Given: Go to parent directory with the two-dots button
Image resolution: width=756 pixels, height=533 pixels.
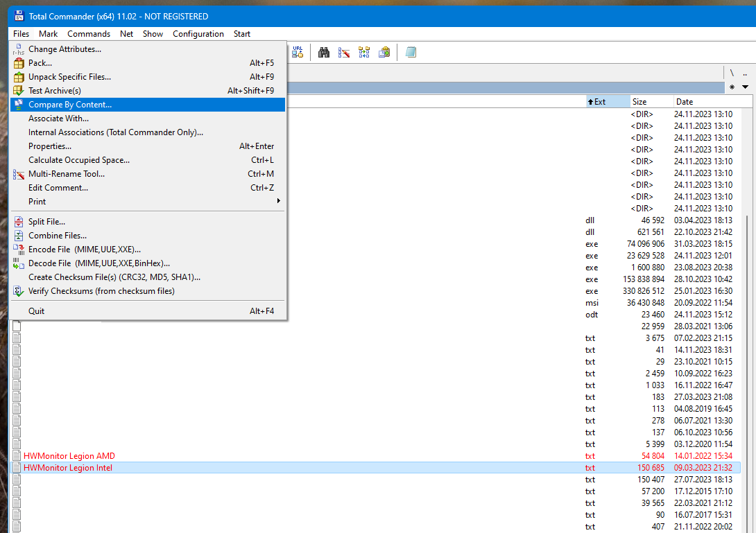Looking at the screenshot, I should point(745,73).
